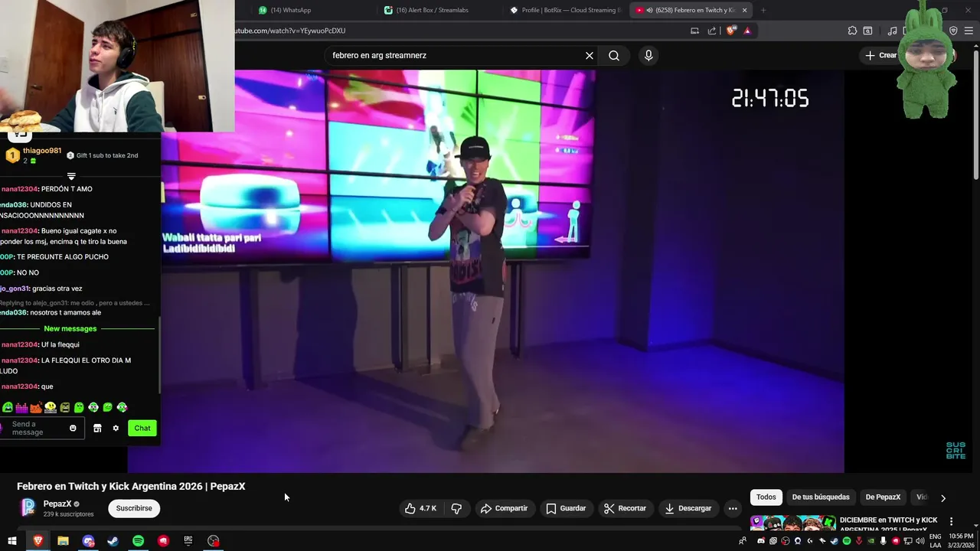Click top gifter name thiagoo981

[42, 151]
